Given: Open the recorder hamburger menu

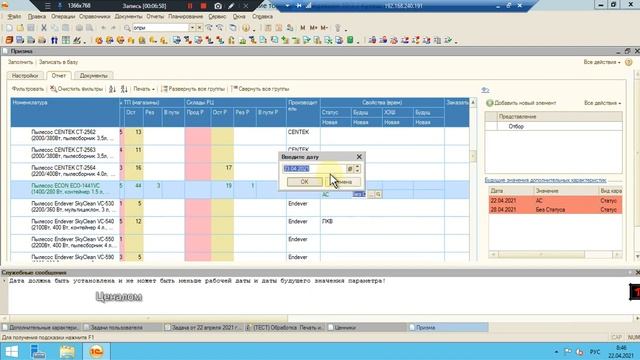Looking at the screenshot, I should [48, 6].
